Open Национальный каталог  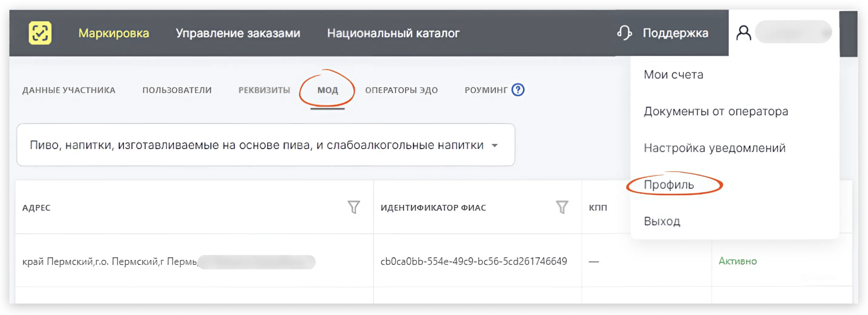(x=393, y=33)
